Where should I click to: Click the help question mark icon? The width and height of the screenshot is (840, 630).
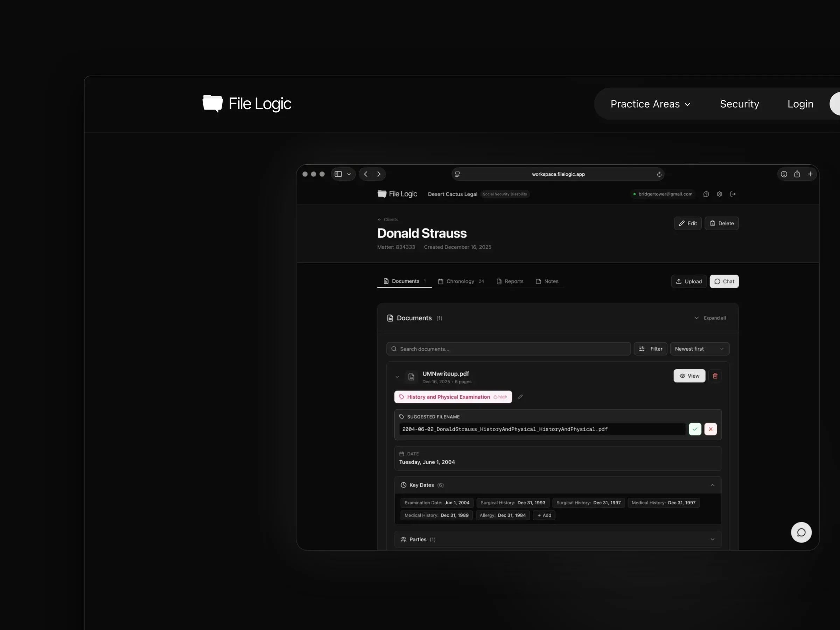pyautogui.click(x=706, y=194)
